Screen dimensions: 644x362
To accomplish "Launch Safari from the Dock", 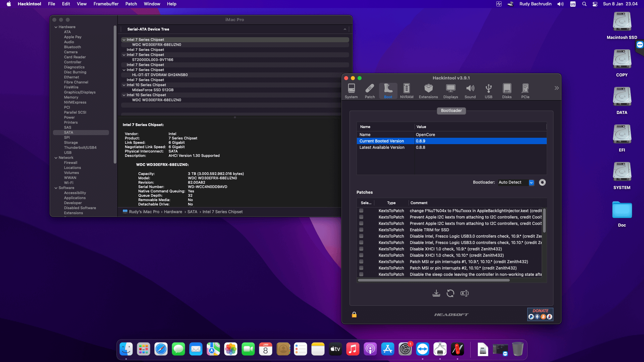I will [x=161, y=349].
